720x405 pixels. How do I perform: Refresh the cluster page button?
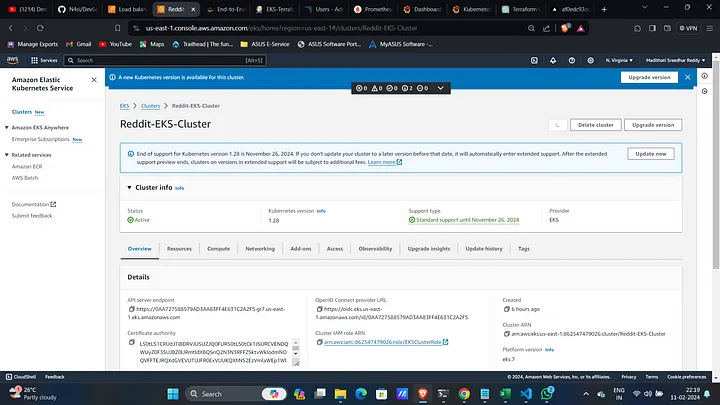click(557, 125)
